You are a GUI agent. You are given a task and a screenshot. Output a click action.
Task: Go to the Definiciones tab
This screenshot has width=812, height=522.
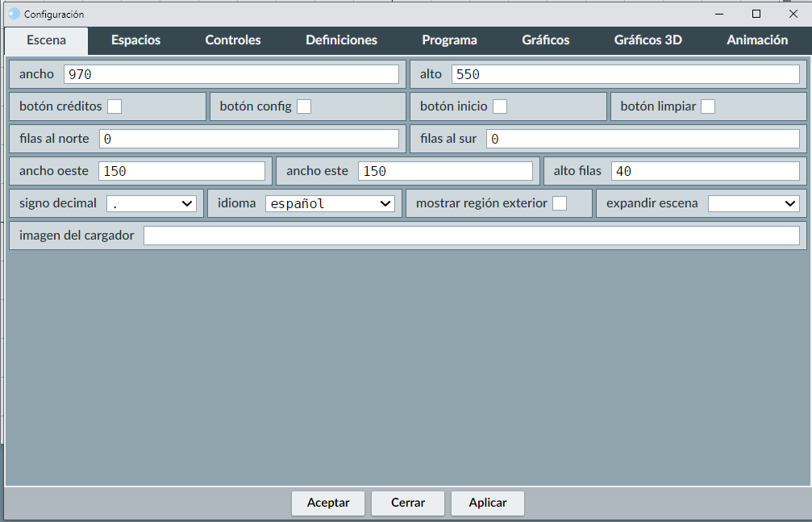pyautogui.click(x=341, y=40)
